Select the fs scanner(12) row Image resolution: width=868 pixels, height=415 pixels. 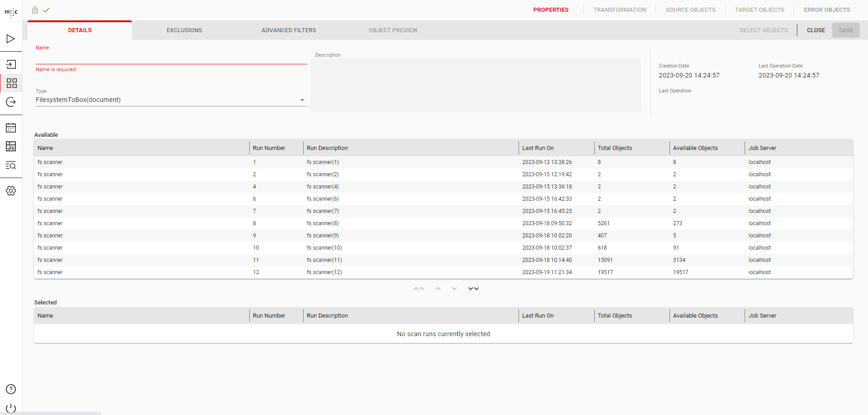coord(324,272)
